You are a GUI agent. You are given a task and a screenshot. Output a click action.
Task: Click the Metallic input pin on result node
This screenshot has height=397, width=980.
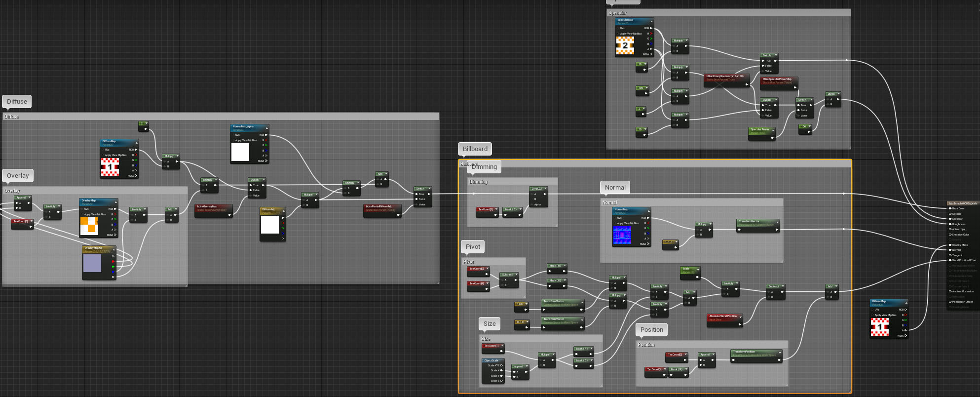(x=950, y=214)
